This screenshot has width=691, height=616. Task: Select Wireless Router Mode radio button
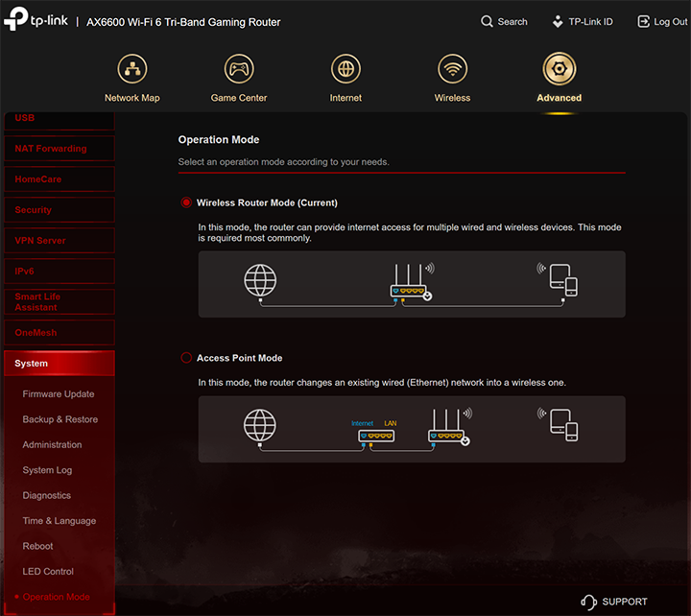coord(186,202)
